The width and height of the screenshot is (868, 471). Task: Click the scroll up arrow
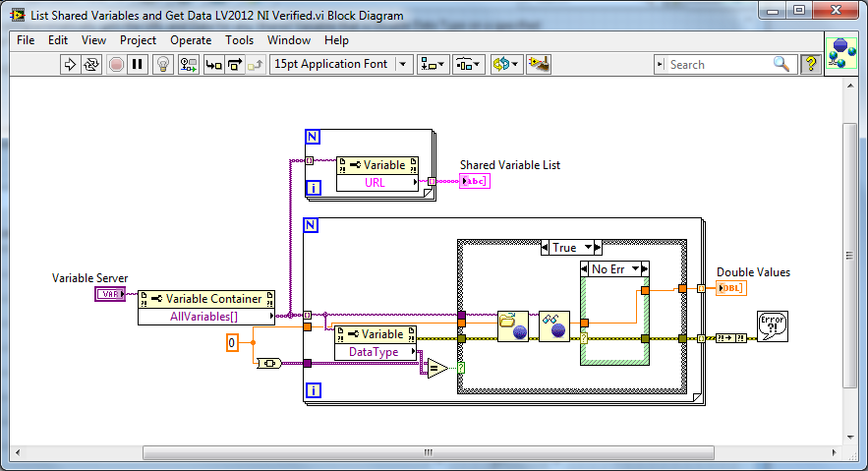850,86
